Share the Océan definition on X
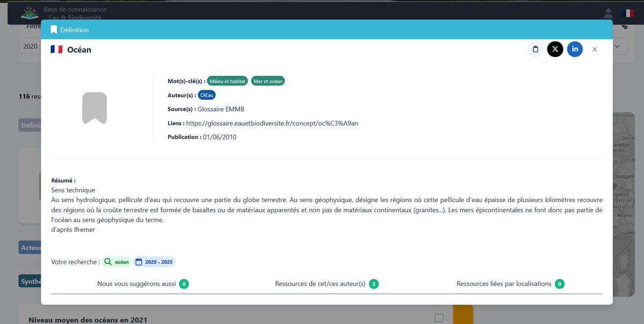The image size is (644, 324). 555,49
